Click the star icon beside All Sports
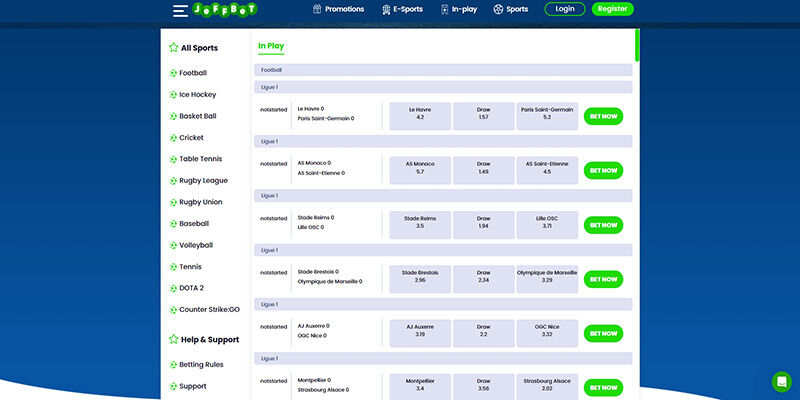800x400 pixels. click(x=173, y=48)
